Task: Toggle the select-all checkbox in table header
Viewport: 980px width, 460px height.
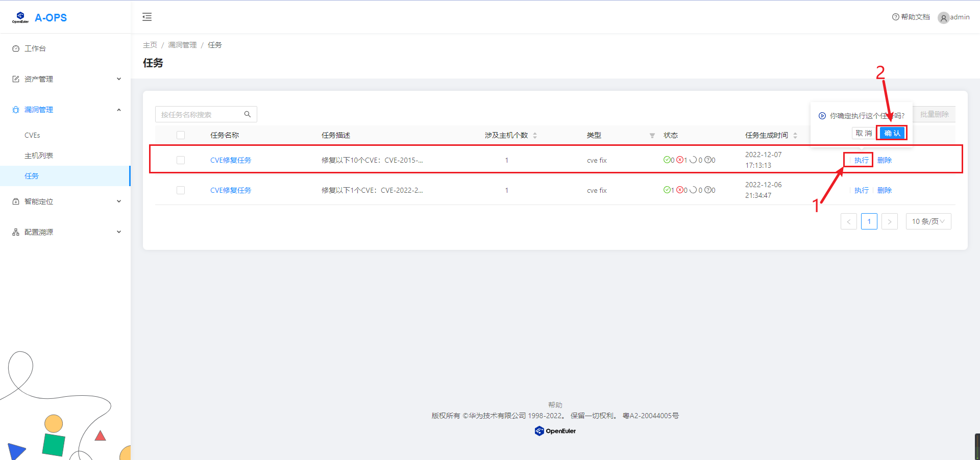Action: click(x=181, y=135)
